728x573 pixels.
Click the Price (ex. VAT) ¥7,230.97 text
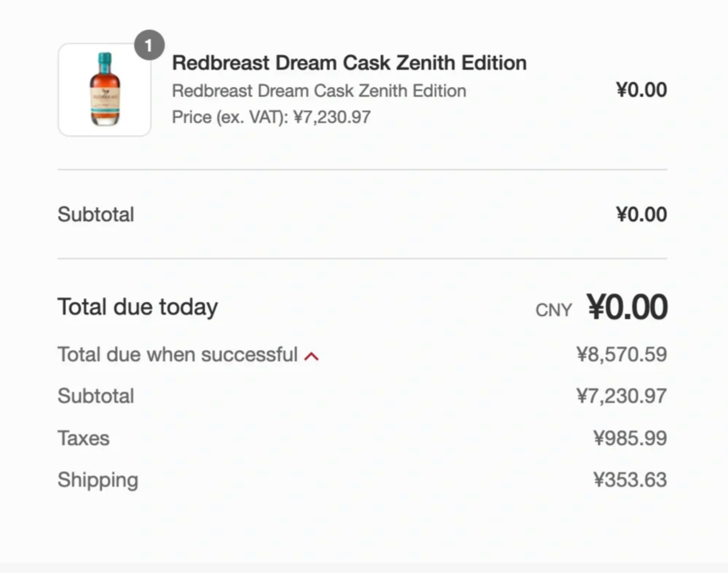coord(271,117)
